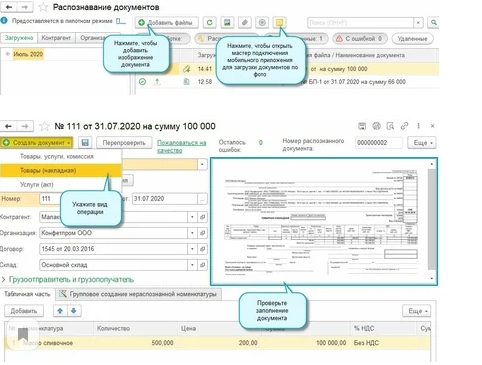Viewport: 482px width, 365px height.
Task: Toggle the 'С ошибкой: 0' filter
Action: pos(360,39)
